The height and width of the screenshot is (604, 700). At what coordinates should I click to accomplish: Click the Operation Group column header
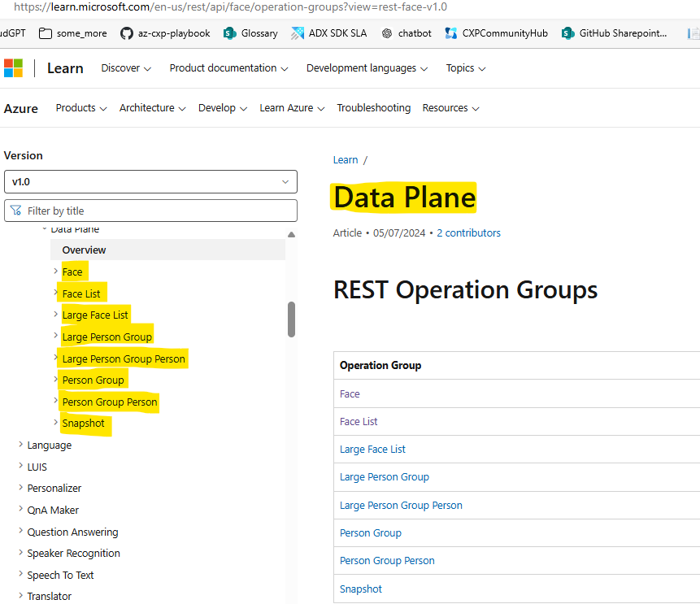pyautogui.click(x=380, y=366)
